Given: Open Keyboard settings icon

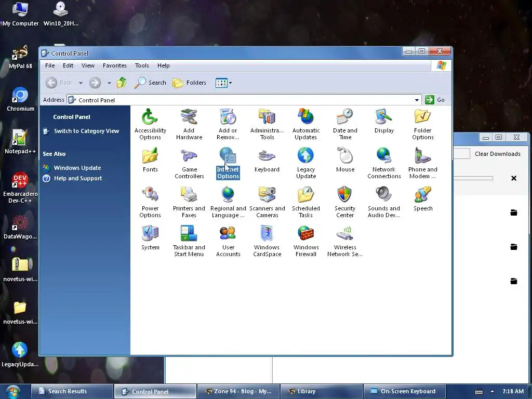Looking at the screenshot, I should pyautogui.click(x=267, y=160).
